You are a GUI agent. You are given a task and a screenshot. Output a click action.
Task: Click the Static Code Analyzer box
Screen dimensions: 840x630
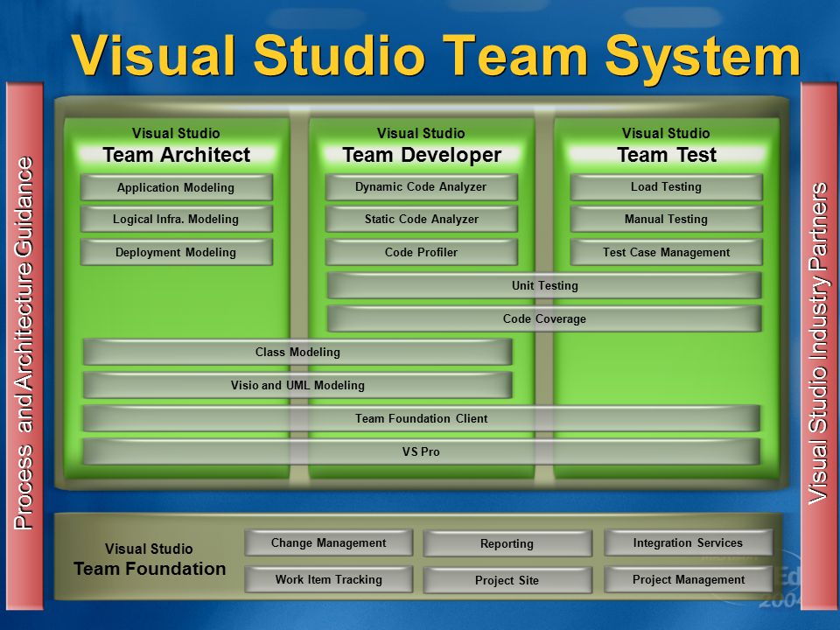click(421, 219)
